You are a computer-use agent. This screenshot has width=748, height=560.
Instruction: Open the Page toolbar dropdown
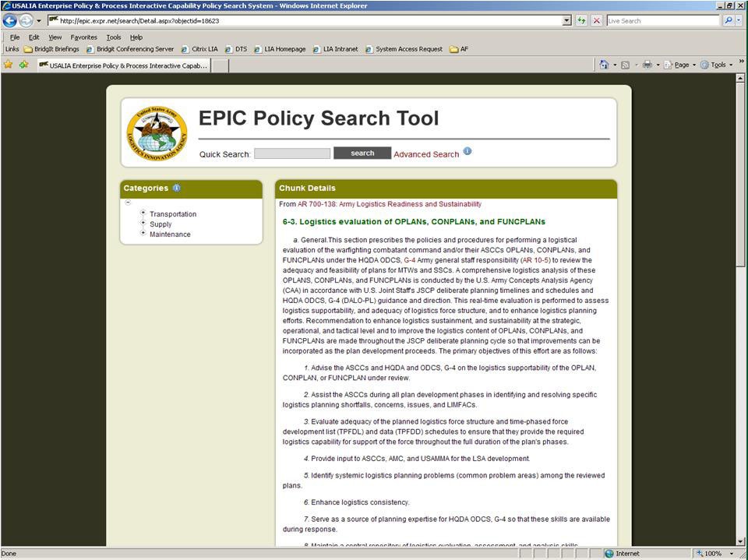[680, 65]
